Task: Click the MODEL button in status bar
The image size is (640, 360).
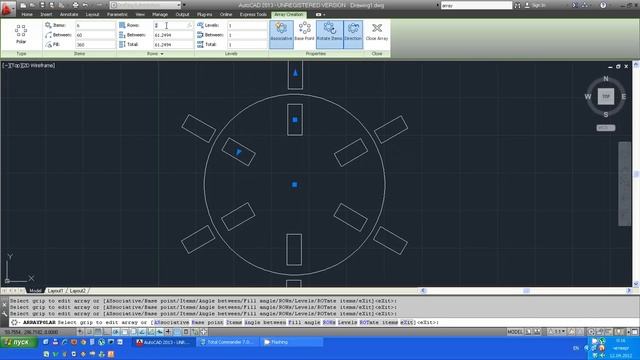Action: click(515, 332)
